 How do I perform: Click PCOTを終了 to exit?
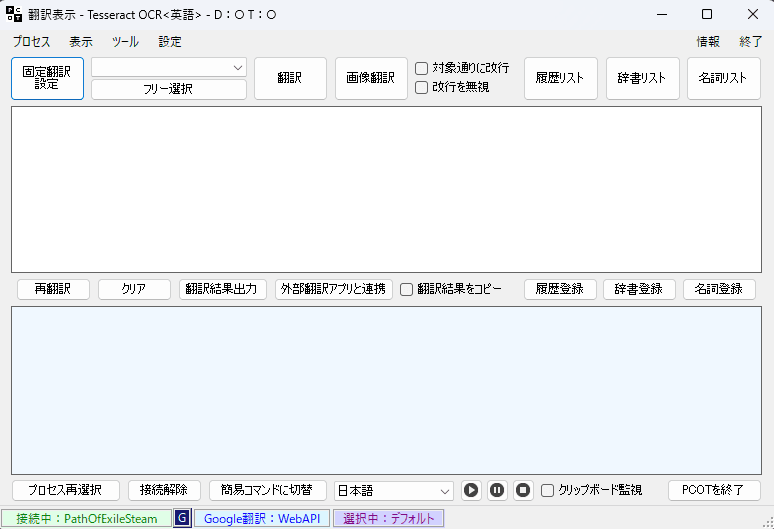click(714, 490)
